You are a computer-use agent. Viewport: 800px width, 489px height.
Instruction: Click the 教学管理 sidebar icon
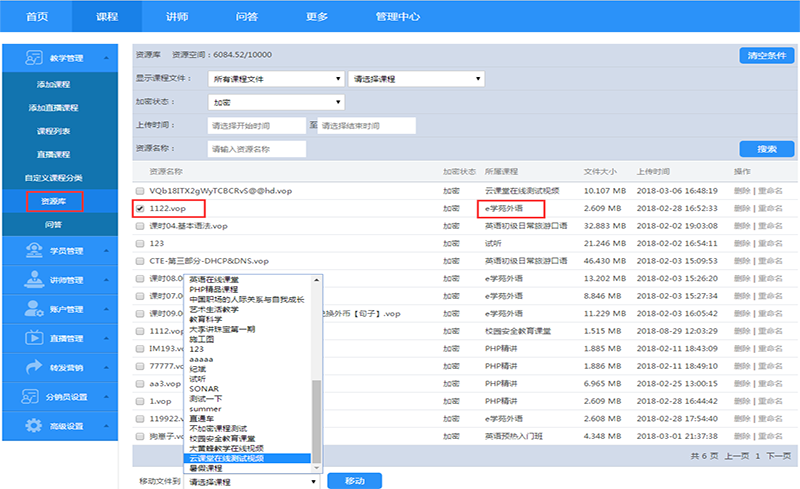[x=31, y=58]
